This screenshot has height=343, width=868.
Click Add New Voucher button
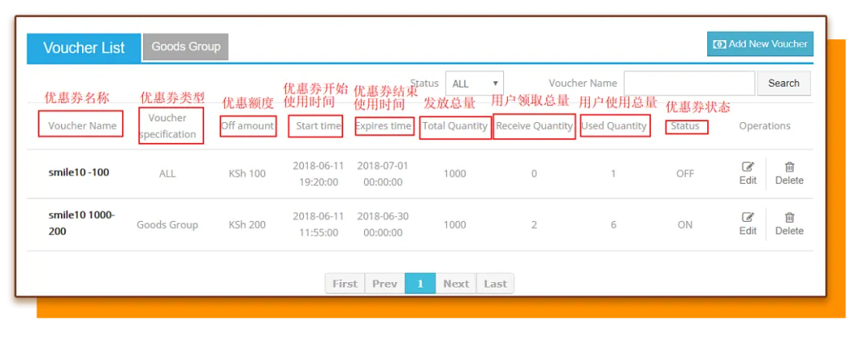pos(760,44)
